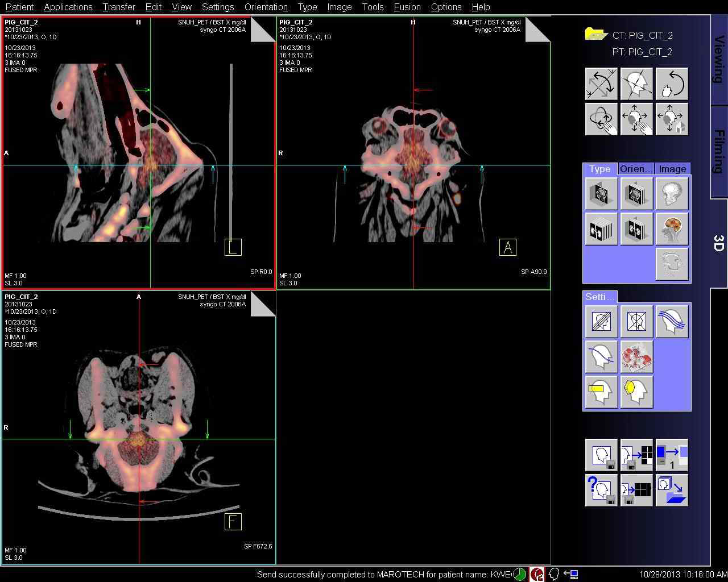Click the green clock status bar icon
The height and width of the screenshot is (582, 728).
[520, 575]
